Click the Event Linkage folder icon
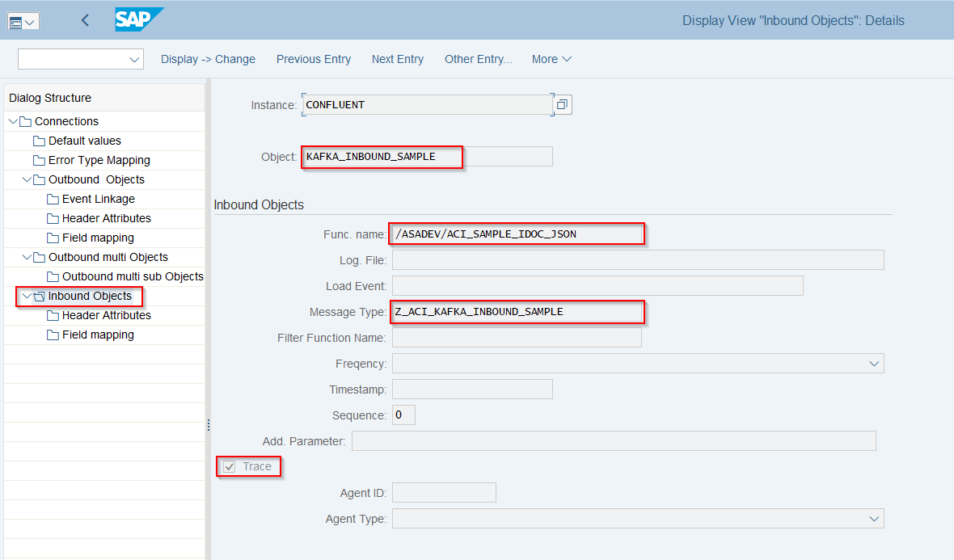 [53, 200]
